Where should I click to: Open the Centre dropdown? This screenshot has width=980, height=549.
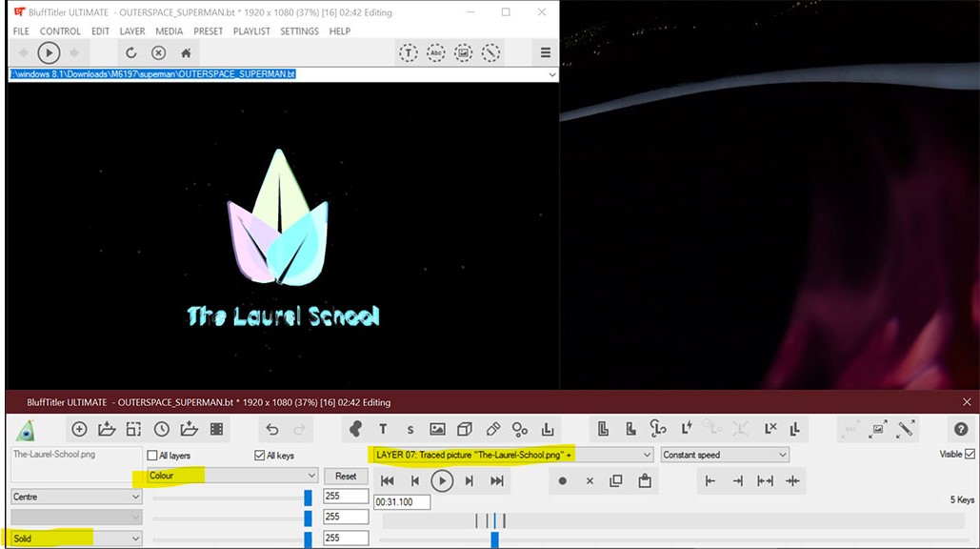(x=76, y=497)
